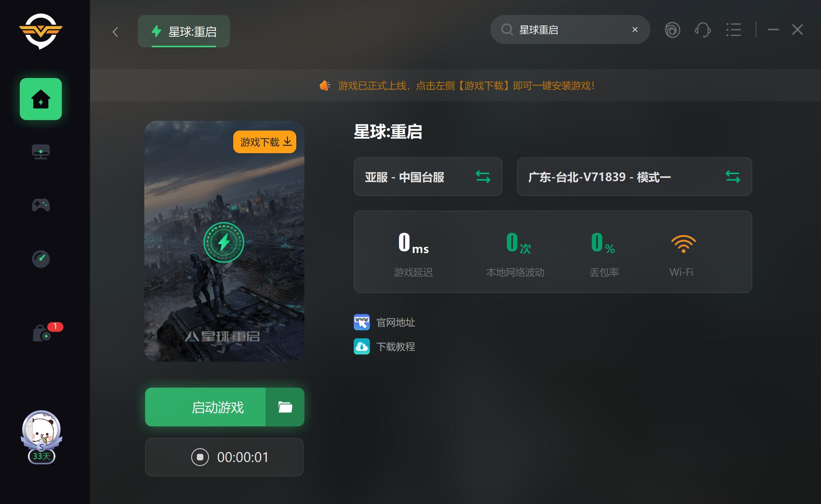Viewport: 821px width, 504px height.
Task: Open the Ubisoft platform icon in title bar
Action: 673,30
